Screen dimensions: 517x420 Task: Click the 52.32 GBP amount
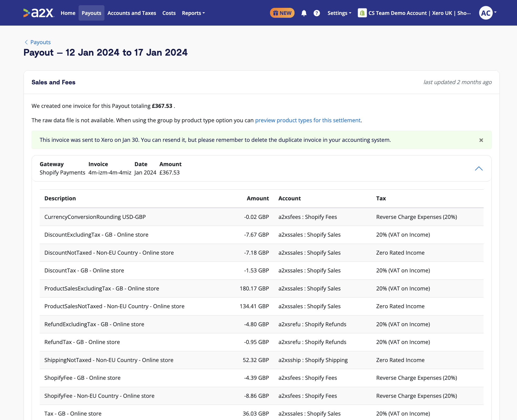pyautogui.click(x=256, y=360)
